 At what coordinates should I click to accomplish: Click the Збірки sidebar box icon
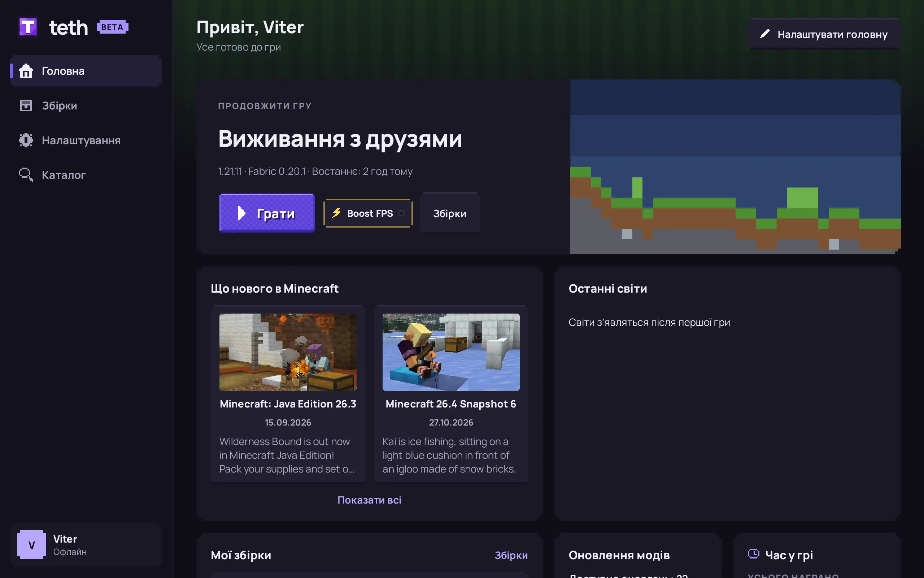(x=26, y=105)
